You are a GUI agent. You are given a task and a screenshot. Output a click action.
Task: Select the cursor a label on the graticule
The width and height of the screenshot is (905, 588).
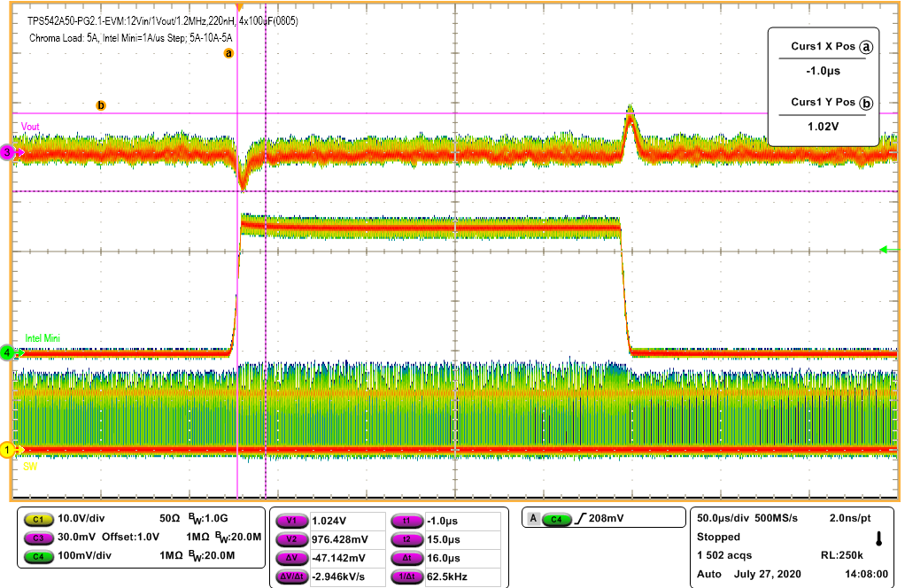coord(228,53)
